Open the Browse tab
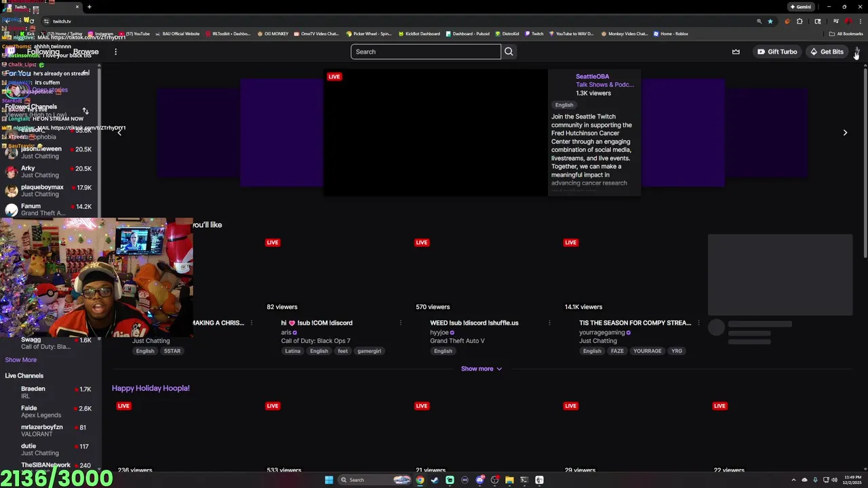 (x=85, y=52)
